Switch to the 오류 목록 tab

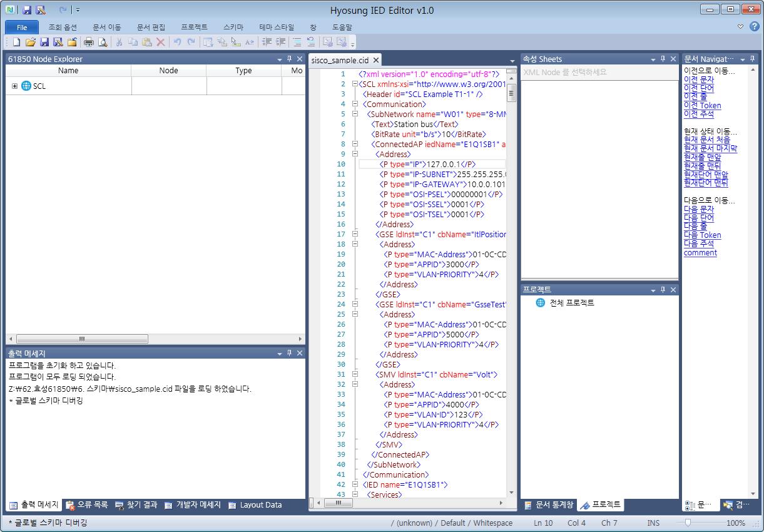(87, 505)
